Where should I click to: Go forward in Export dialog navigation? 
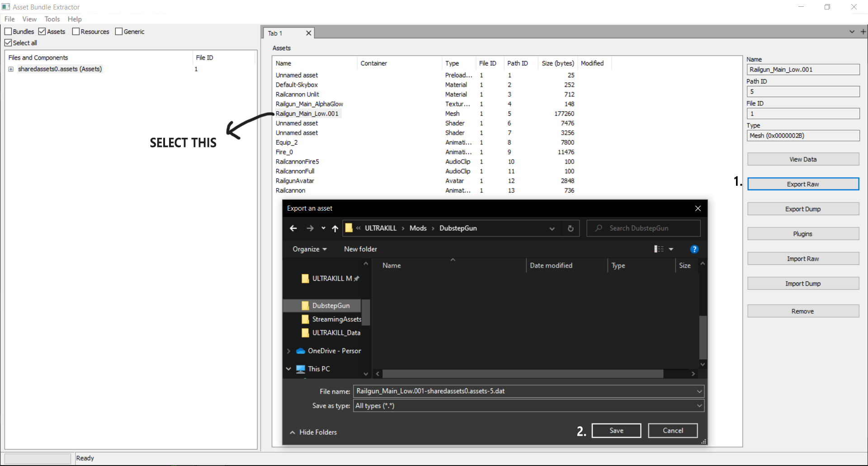tap(310, 228)
